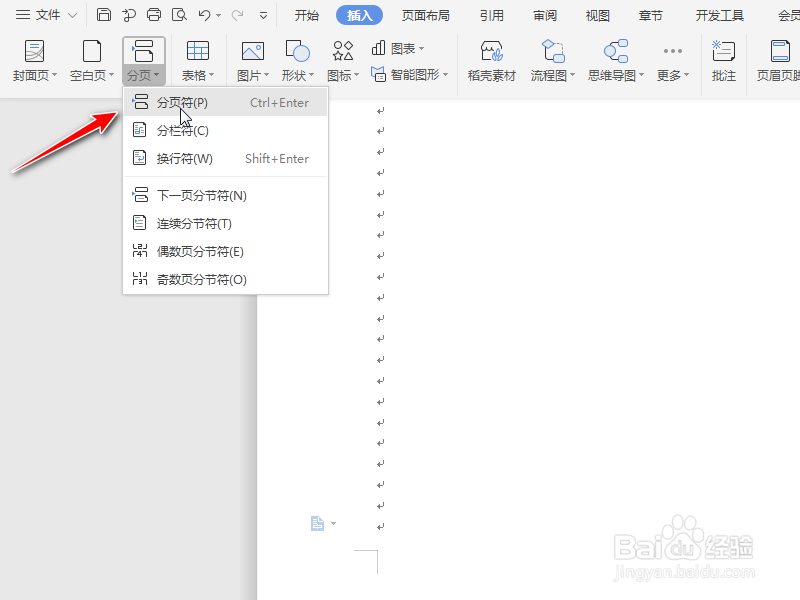Viewport: 800px width, 600px height.
Task: Open the 思维导图 mind map tool
Action: pyautogui.click(x=616, y=61)
